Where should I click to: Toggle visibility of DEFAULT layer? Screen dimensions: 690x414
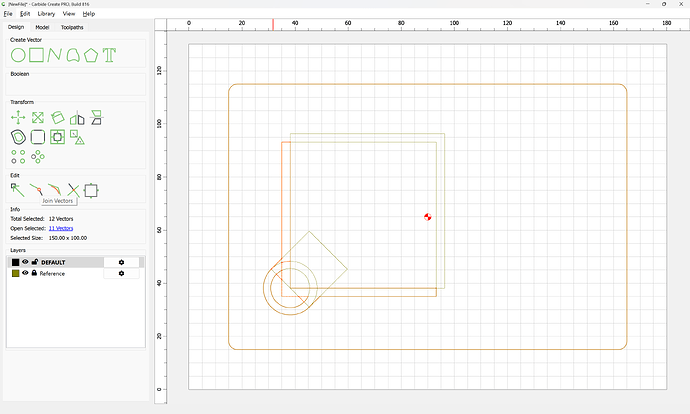tap(25, 262)
